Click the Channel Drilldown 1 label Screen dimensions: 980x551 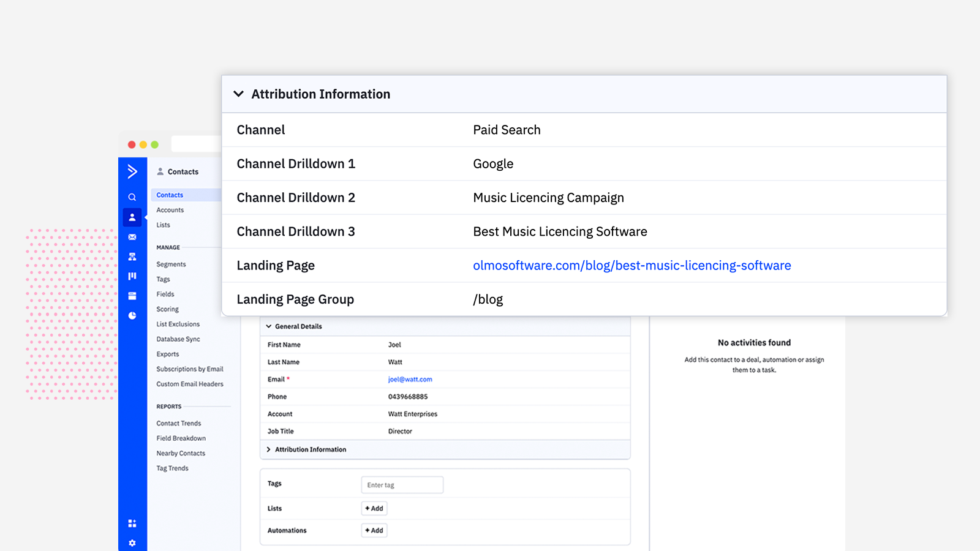[296, 163]
